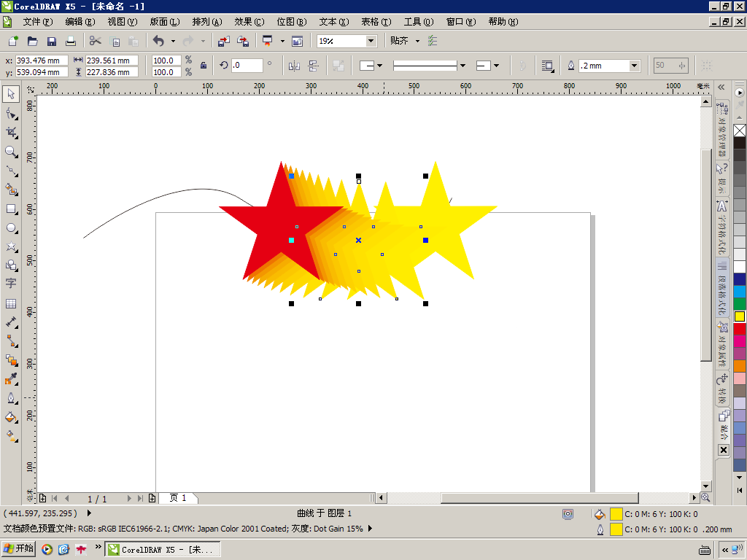Screen dimensions: 747x560
Task: Create a new document
Action: pyautogui.click(x=13, y=41)
